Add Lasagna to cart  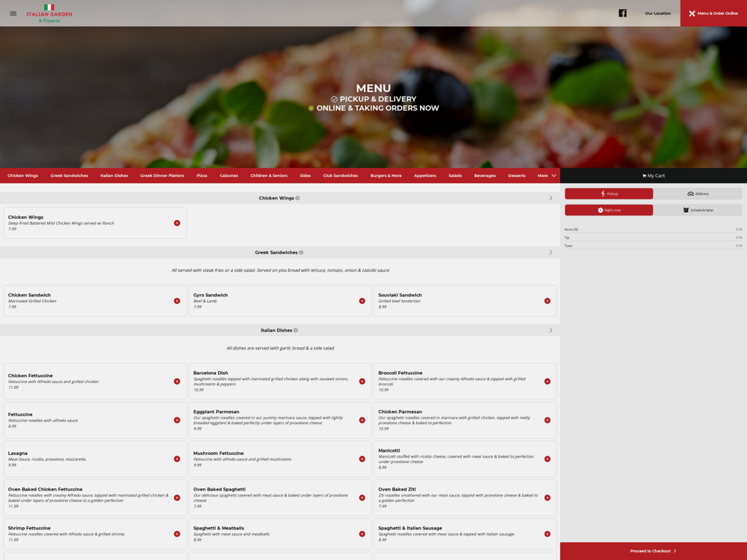pyautogui.click(x=177, y=459)
